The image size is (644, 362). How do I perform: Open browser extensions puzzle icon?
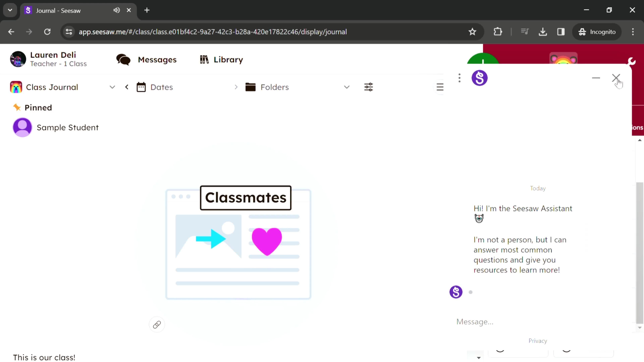point(498,32)
